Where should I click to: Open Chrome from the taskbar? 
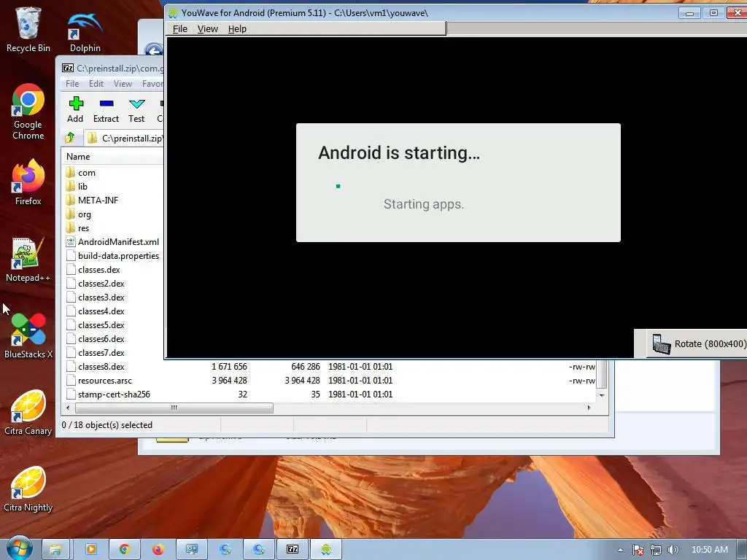click(x=125, y=550)
